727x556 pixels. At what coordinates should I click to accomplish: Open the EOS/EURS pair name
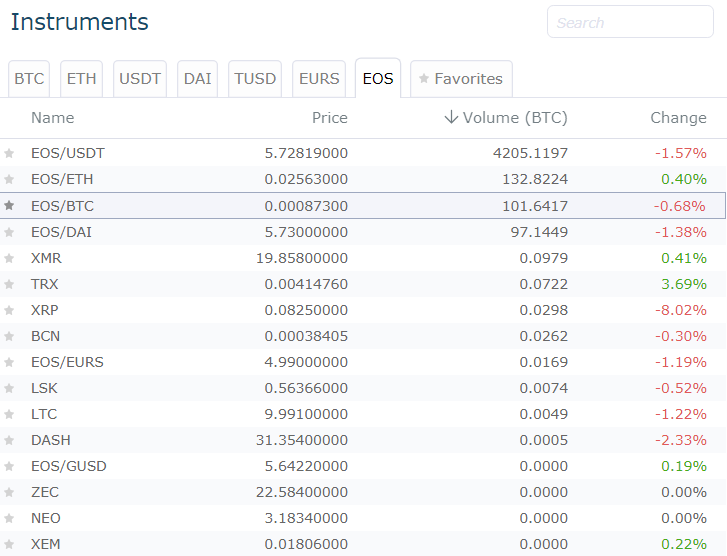(x=67, y=362)
